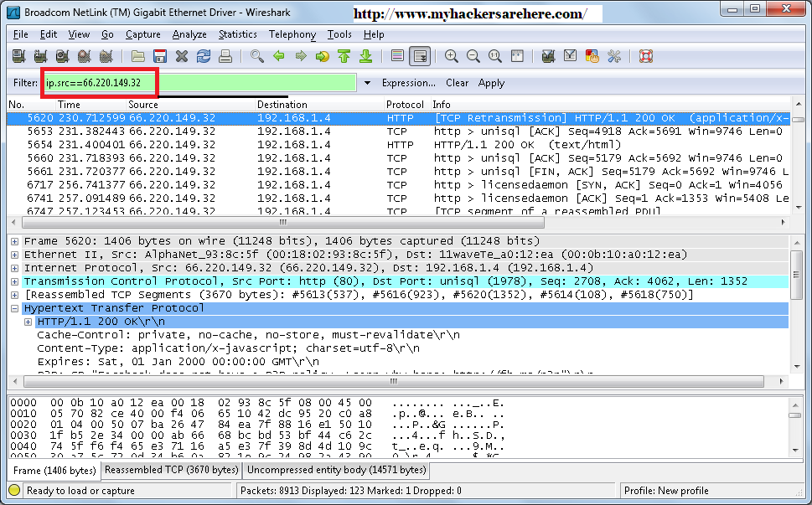This screenshot has height=505, width=812.
Task: Click packet list horizontal scrollbar thumb
Action: [282, 223]
